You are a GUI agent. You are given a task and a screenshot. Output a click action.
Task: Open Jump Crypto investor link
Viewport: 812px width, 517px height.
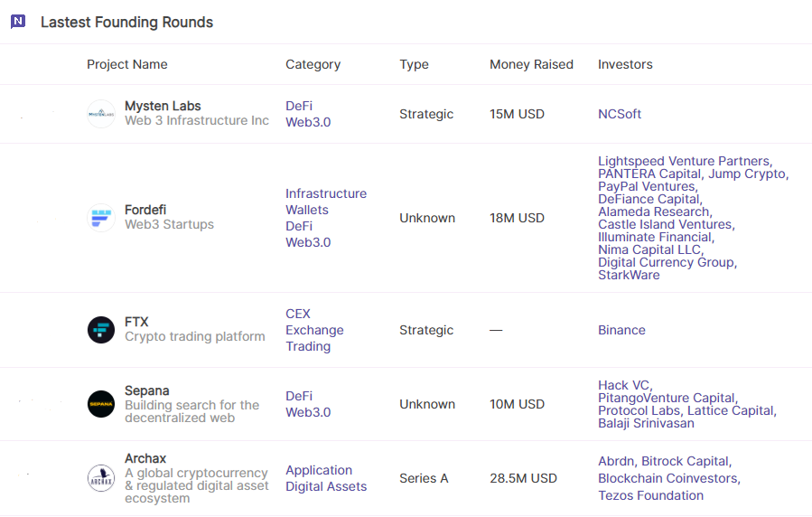click(x=748, y=174)
